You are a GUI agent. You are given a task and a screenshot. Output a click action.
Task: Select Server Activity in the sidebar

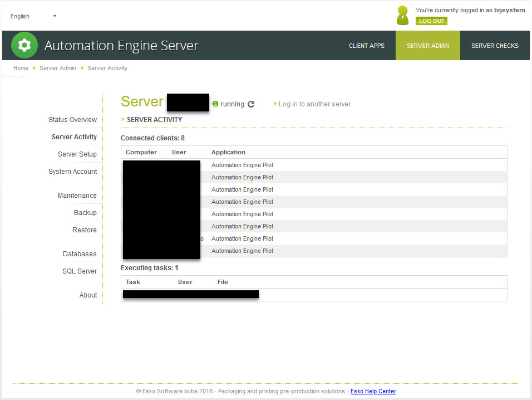(x=74, y=137)
